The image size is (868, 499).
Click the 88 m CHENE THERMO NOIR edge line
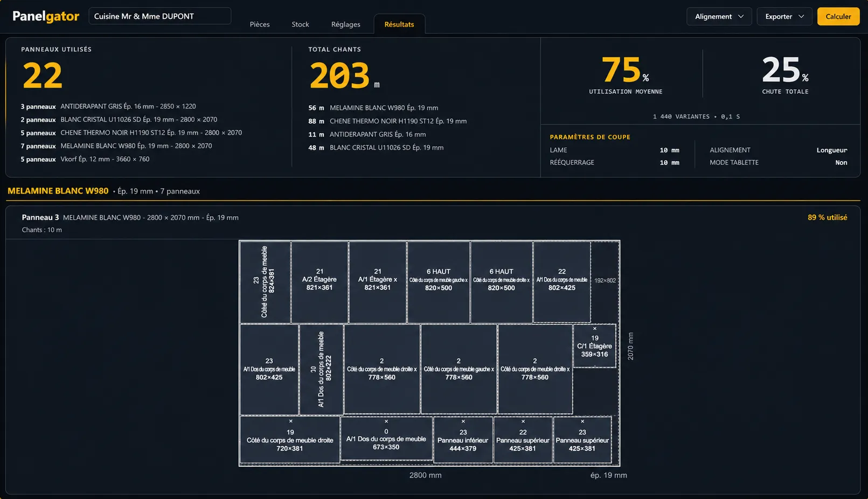pos(387,121)
